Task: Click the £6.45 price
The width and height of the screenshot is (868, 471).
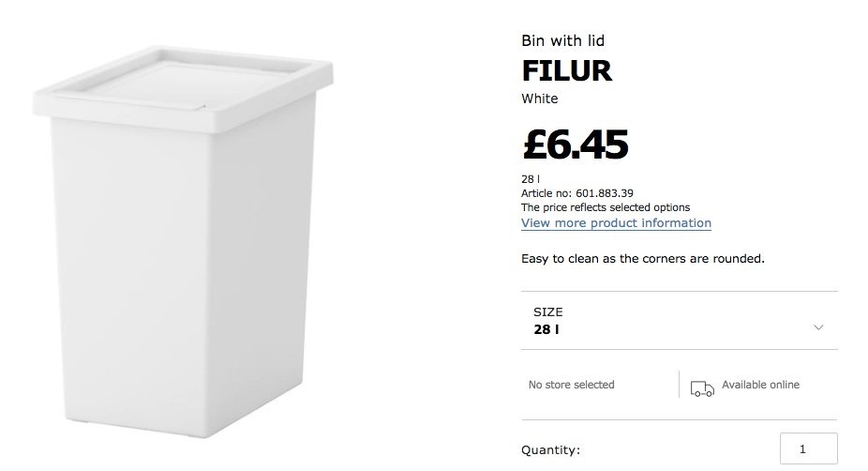Action: click(575, 144)
